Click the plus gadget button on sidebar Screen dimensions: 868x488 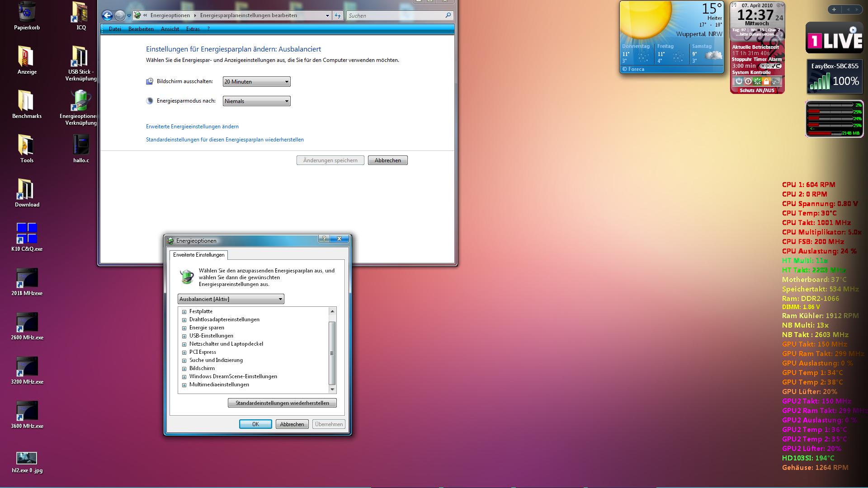[x=834, y=9]
